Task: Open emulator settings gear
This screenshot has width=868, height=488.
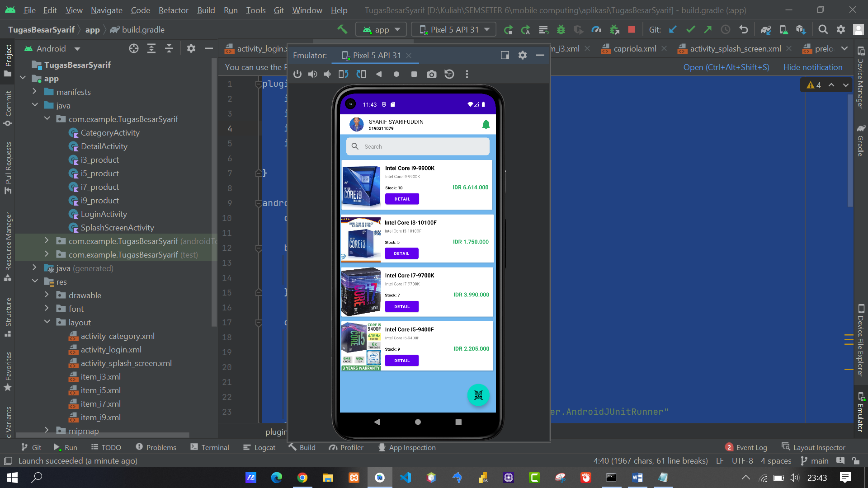Action: (x=523, y=55)
